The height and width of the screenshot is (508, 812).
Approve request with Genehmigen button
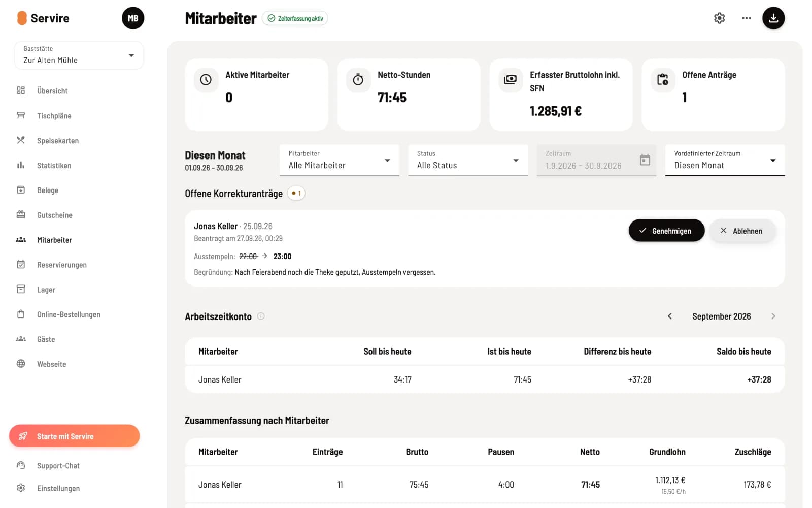pos(666,231)
